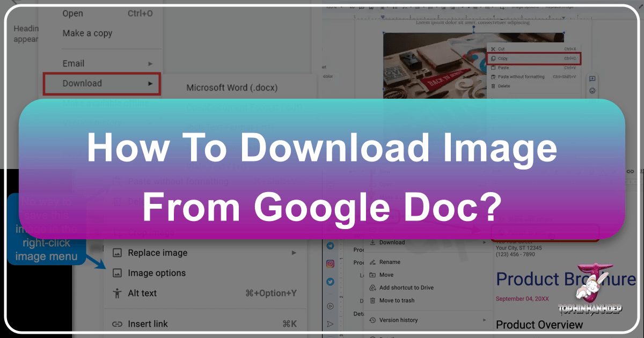Select Copy in the image context menu
This screenshot has height=338, width=644.
532,58
